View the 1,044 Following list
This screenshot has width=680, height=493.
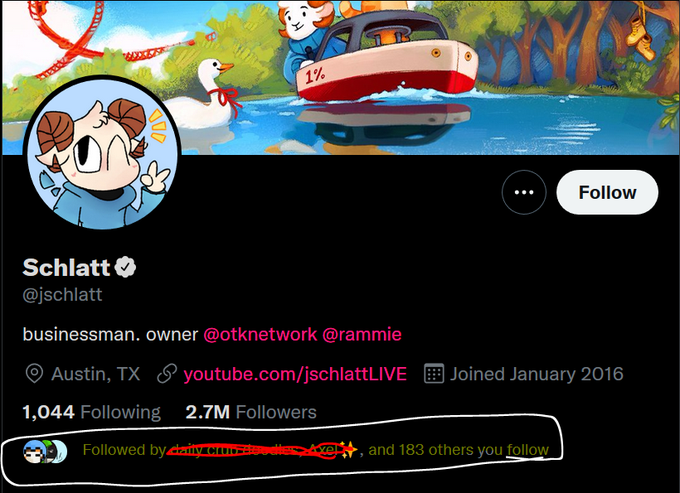92,412
